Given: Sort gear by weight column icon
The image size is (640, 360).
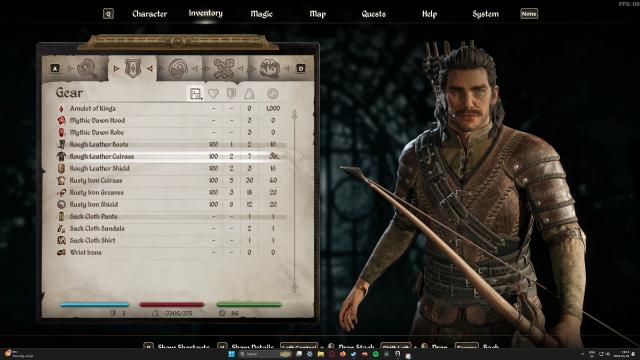Looking at the screenshot, I should (249, 93).
